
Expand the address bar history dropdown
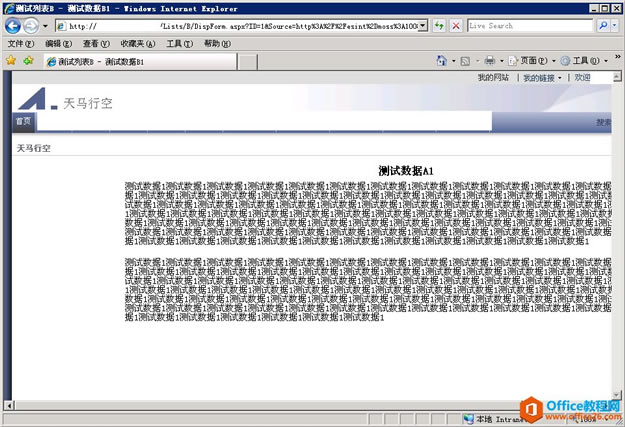[x=423, y=26]
